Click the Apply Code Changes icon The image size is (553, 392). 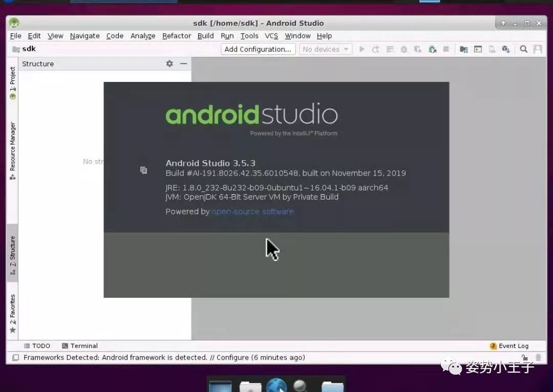[390, 49]
